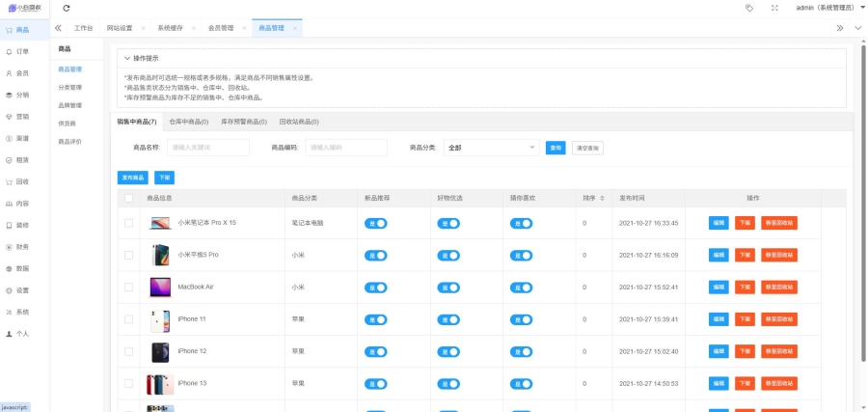Check the iPhone 11 row checkbox

pyautogui.click(x=128, y=319)
